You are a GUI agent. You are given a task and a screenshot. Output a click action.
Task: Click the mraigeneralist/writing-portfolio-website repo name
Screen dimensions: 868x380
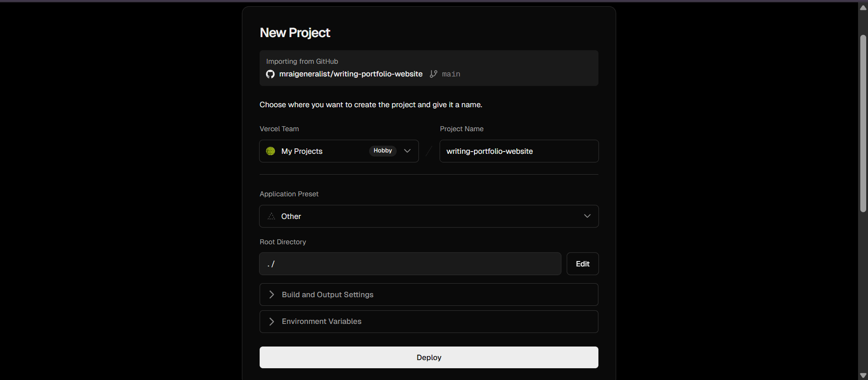click(351, 74)
